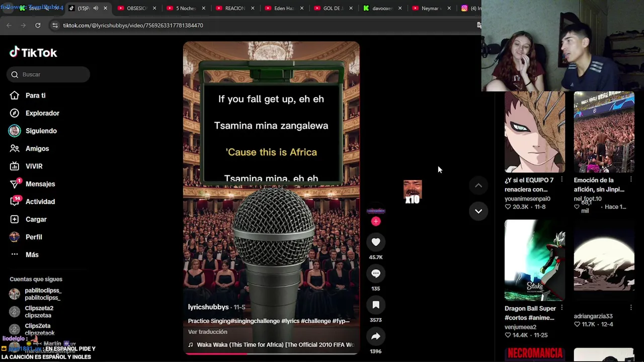Click the browser forward arrow
The image size is (644, 362).
[23, 25]
